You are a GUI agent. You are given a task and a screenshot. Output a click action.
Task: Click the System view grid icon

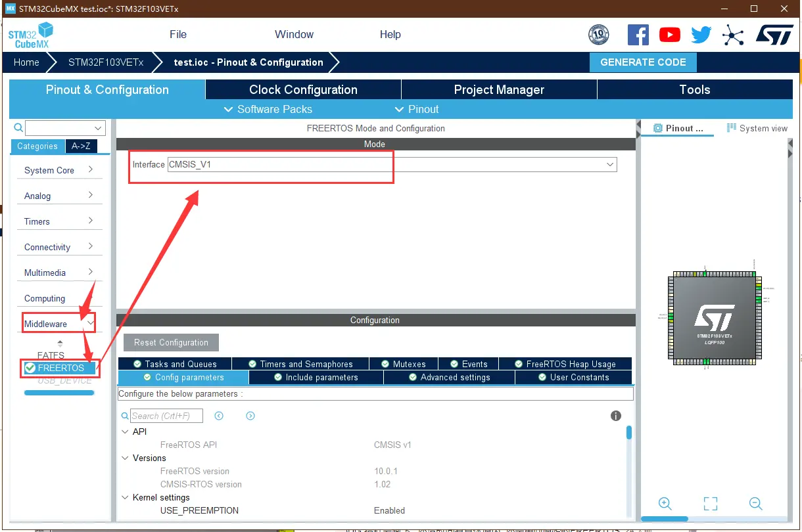pos(732,128)
